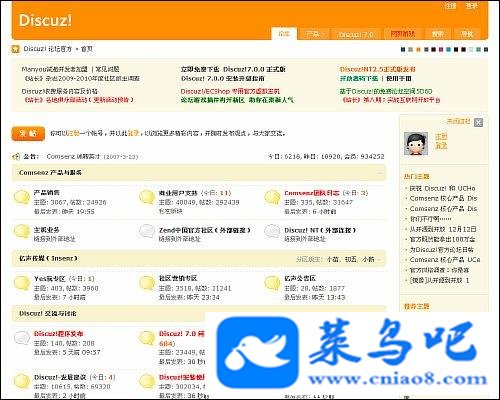Click the Zend中国官方社区 forum bubble icon
Viewport: 500px width, 400px height.
147,231
